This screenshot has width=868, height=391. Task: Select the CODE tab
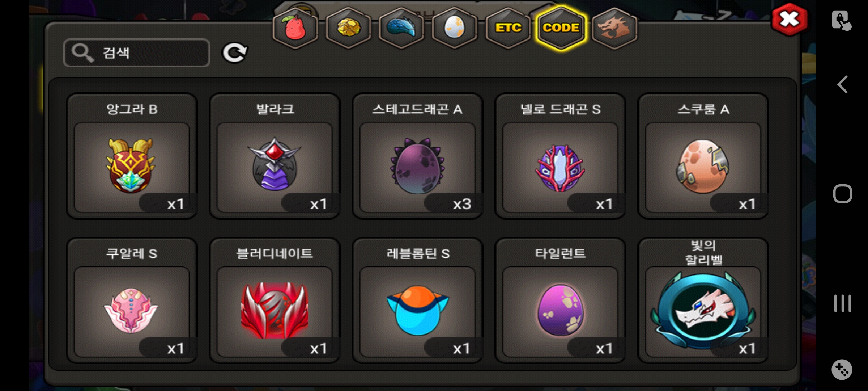561,28
